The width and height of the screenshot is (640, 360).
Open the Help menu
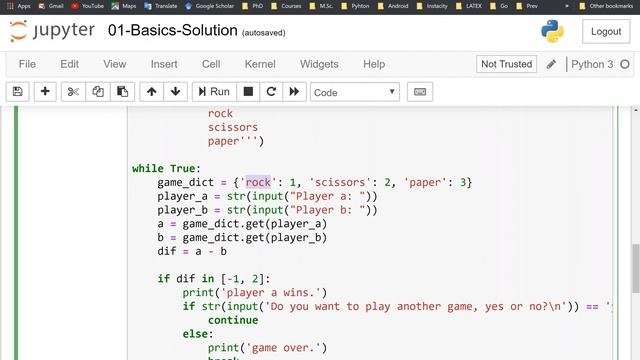click(374, 64)
